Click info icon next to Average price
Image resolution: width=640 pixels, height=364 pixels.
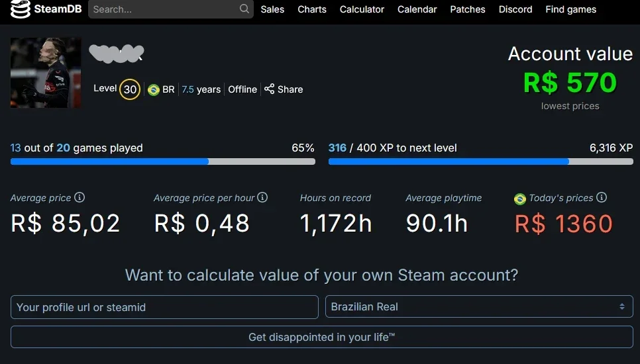[x=80, y=197]
